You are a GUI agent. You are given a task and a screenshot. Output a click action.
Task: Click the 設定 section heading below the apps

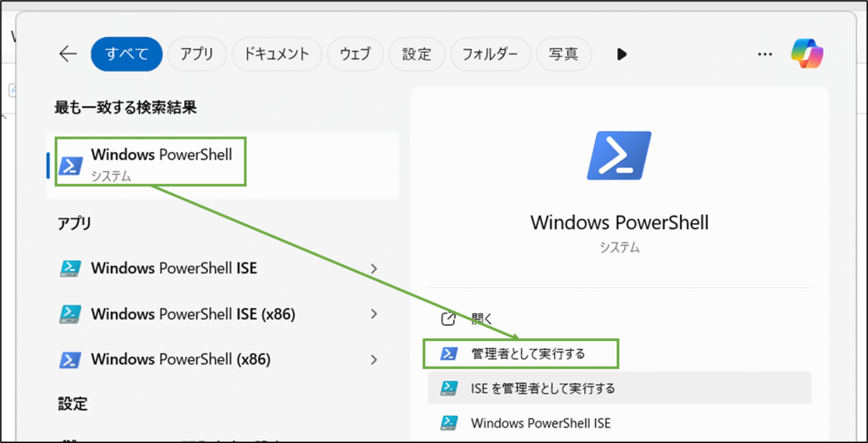[x=72, y=403]
